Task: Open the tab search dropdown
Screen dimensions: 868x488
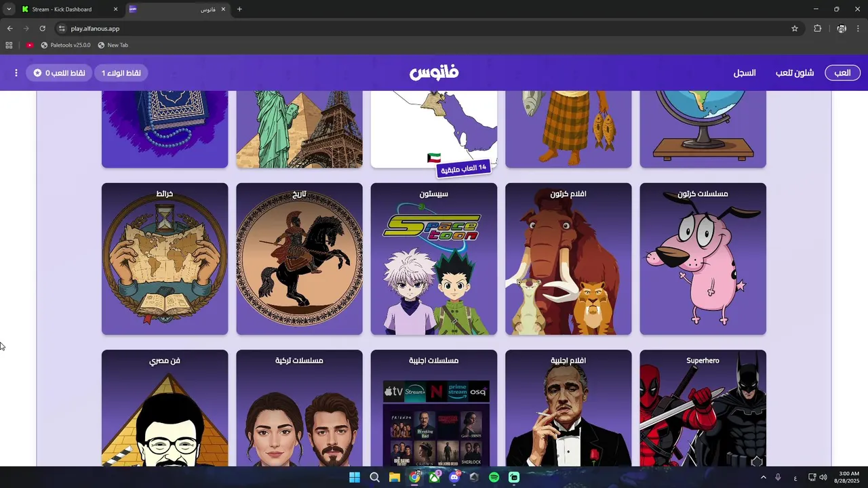Action: pos(8,9)
